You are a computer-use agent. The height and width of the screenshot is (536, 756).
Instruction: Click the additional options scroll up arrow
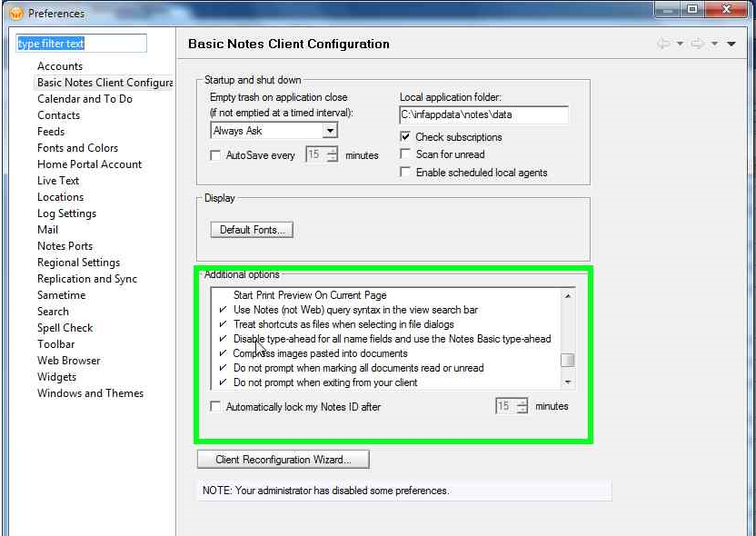pyautogui.click(x=568, y=296)
